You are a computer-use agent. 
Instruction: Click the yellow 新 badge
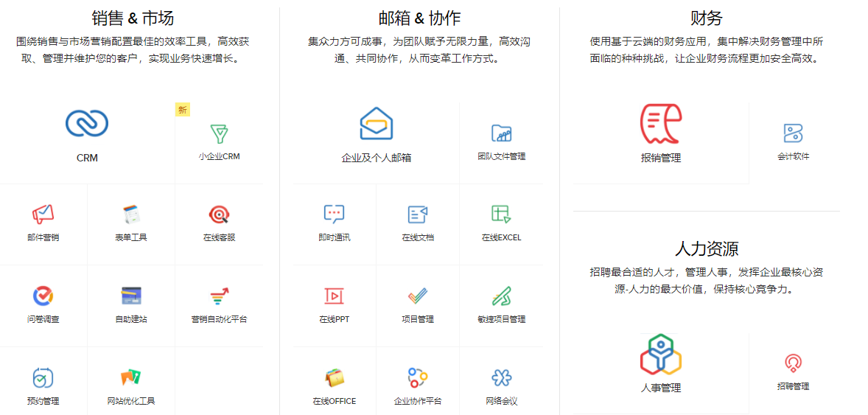pos(182,110)
